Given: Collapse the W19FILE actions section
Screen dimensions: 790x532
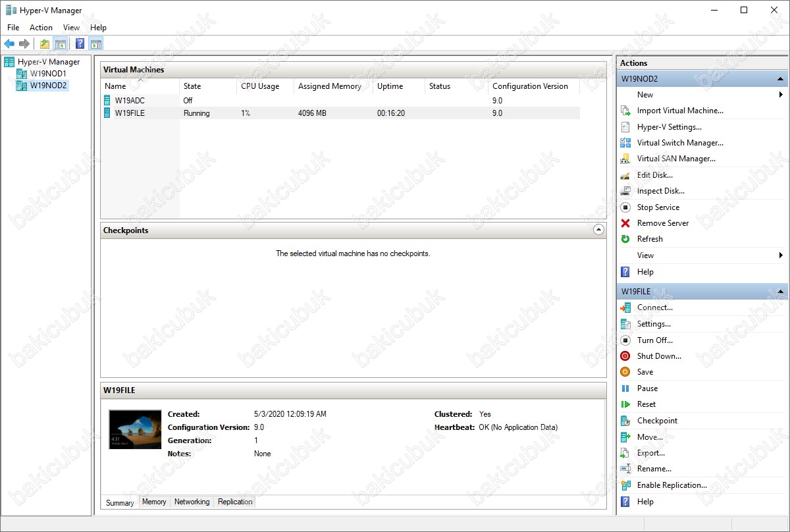Looking at the screenshot, I should pos(781,292).
